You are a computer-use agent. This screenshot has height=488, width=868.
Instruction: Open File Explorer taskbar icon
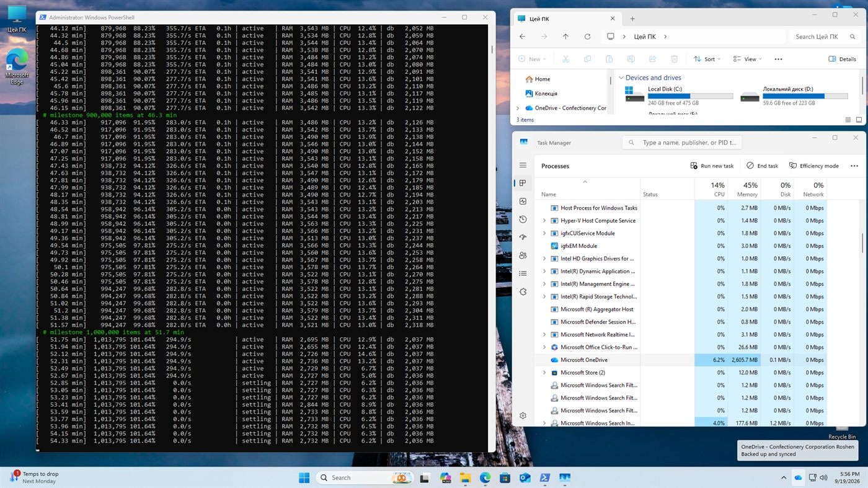coord(465,477)
